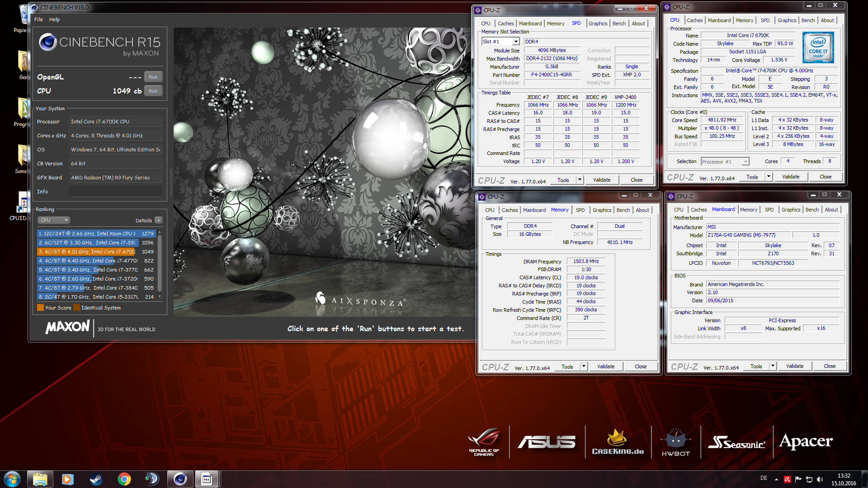This screenshot has height=488, width=868.
Task: Click Validate in the SPD window
Action: tap(602, 180)
